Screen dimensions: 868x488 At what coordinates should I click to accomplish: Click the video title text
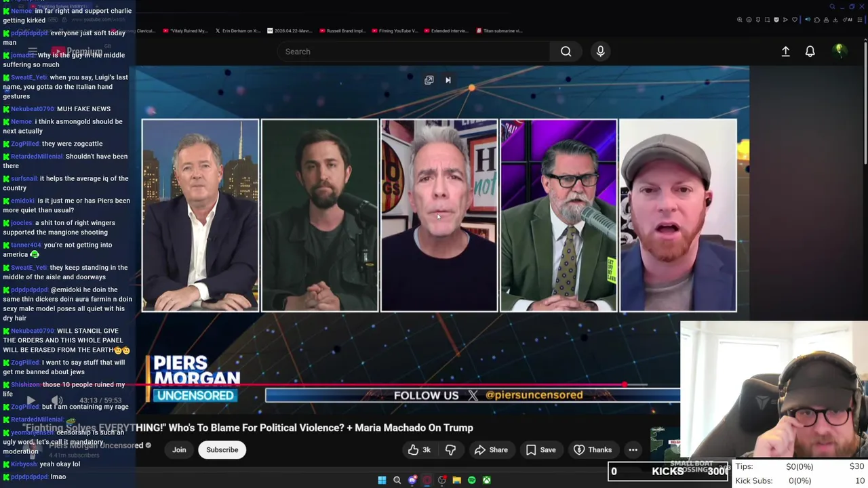(x=249, y=428)
